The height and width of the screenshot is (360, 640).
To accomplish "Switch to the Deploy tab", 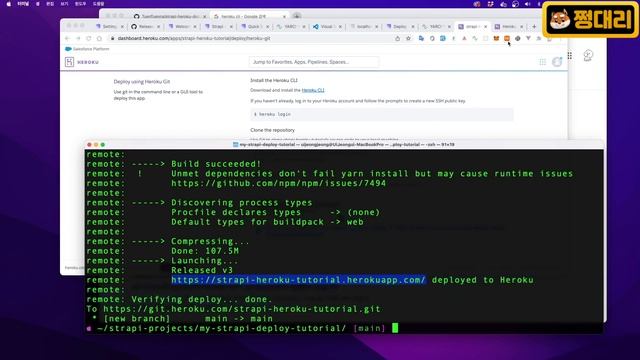I will click(399, 27).
